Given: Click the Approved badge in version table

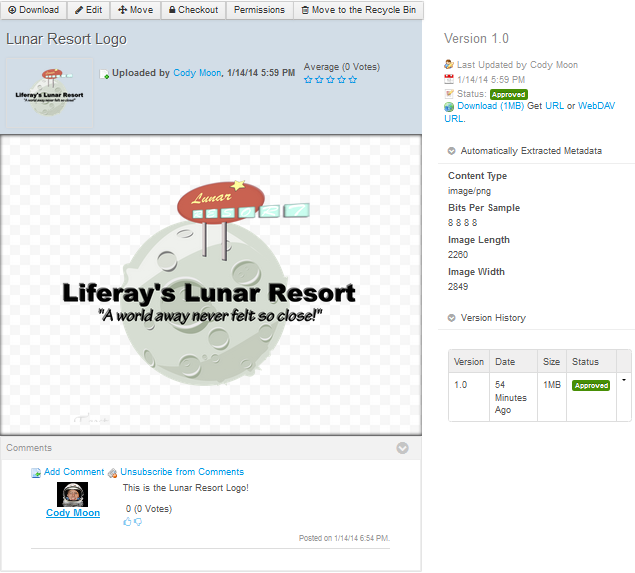Looking at the screenshot, I should (x=591, y=386).
